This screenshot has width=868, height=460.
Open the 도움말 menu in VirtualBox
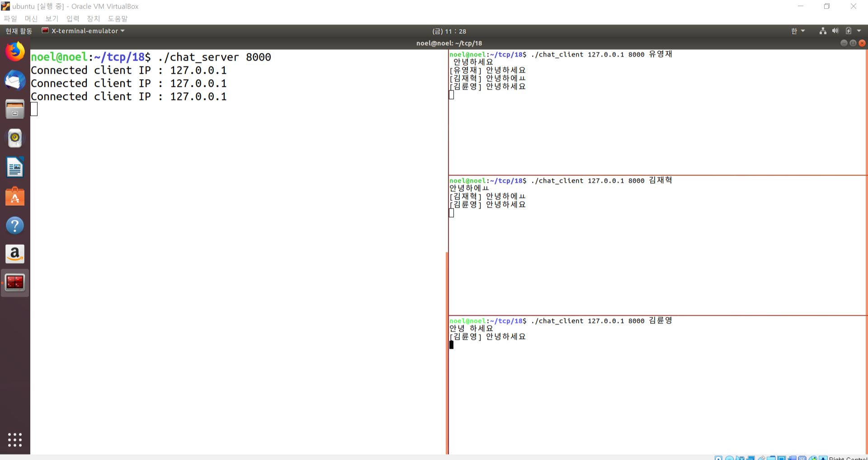(x=118, y=19)
